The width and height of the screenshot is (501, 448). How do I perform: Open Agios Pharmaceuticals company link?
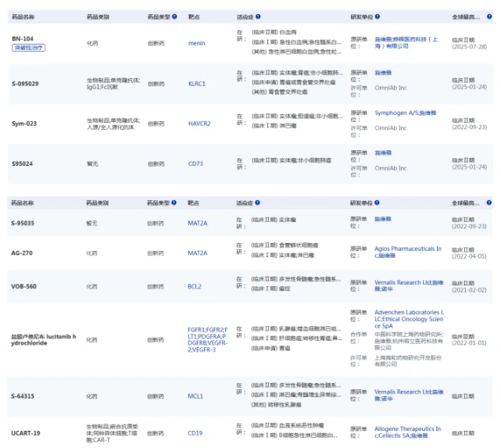coord(407,249)
